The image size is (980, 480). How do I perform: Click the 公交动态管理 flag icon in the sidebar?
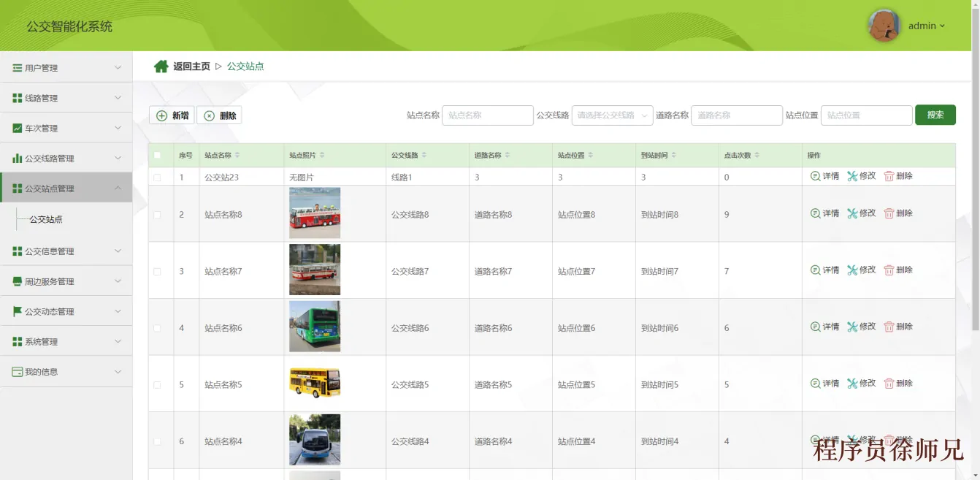[18, 311]
